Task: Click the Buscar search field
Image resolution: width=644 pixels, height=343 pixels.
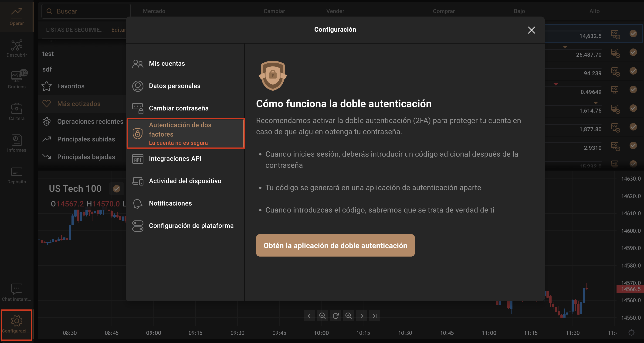Action: 86,11
